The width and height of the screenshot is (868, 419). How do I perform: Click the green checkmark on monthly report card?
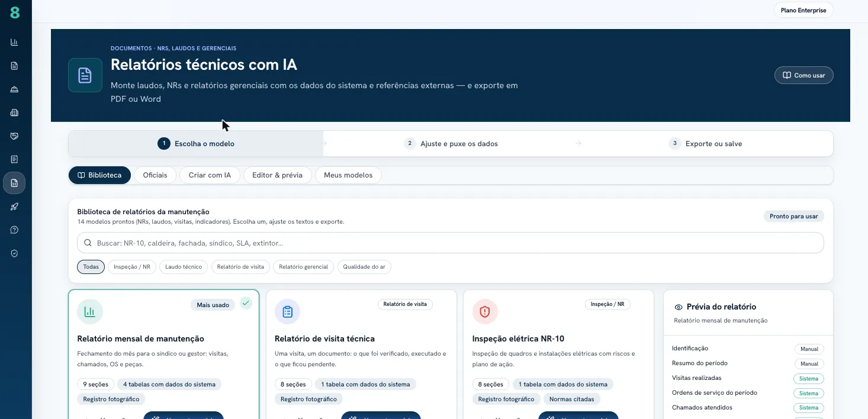246,303
